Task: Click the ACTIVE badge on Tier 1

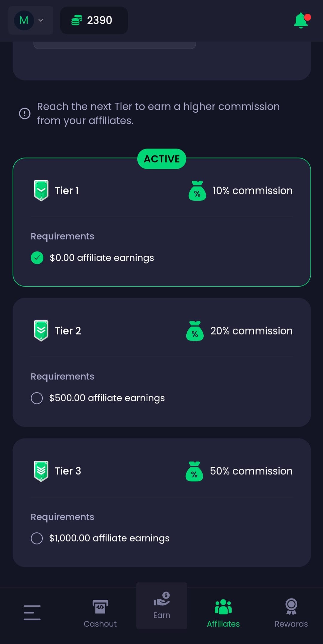Action: (x=162, y=159)
